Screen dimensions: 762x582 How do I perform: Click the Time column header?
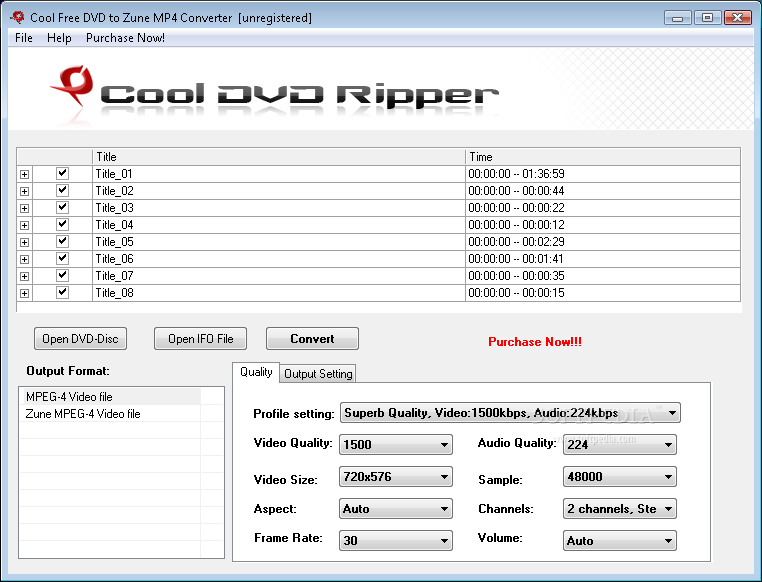point(603,157)
